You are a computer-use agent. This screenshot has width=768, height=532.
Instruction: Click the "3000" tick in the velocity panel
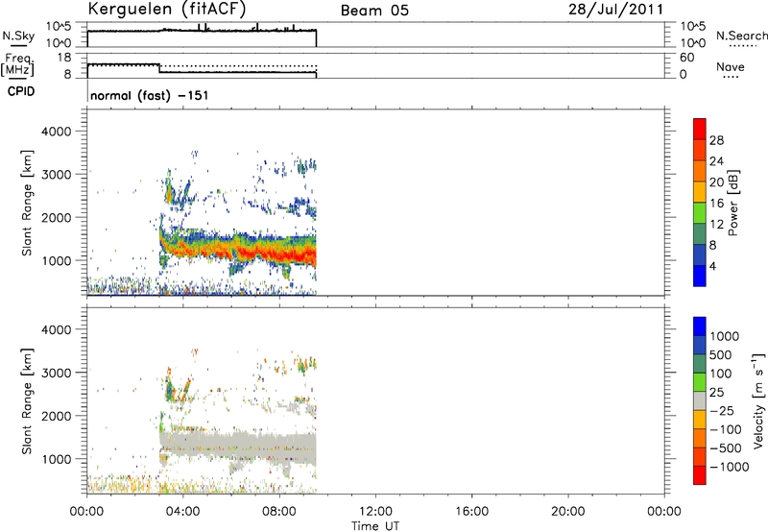pyautogui.click(x=56, y=373)
